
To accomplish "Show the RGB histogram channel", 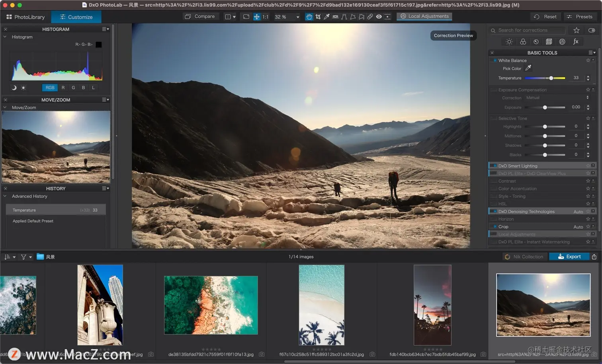I will click(x=50, y=88).
